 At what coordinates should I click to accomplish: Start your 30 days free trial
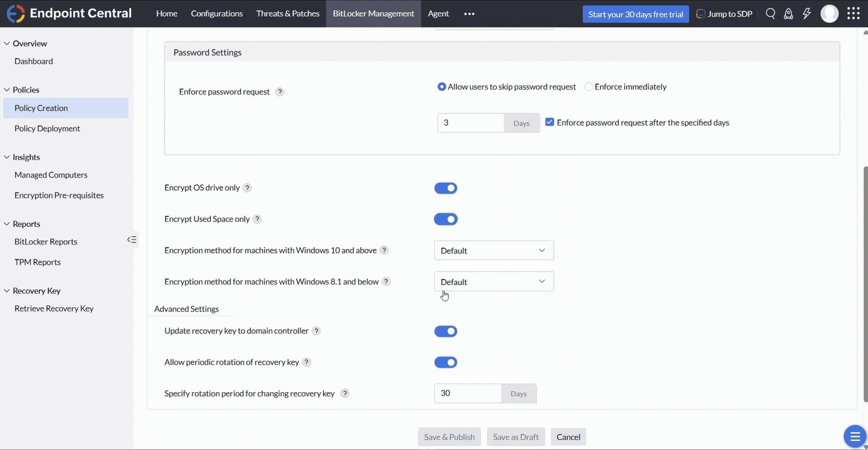tap(636, 14)
